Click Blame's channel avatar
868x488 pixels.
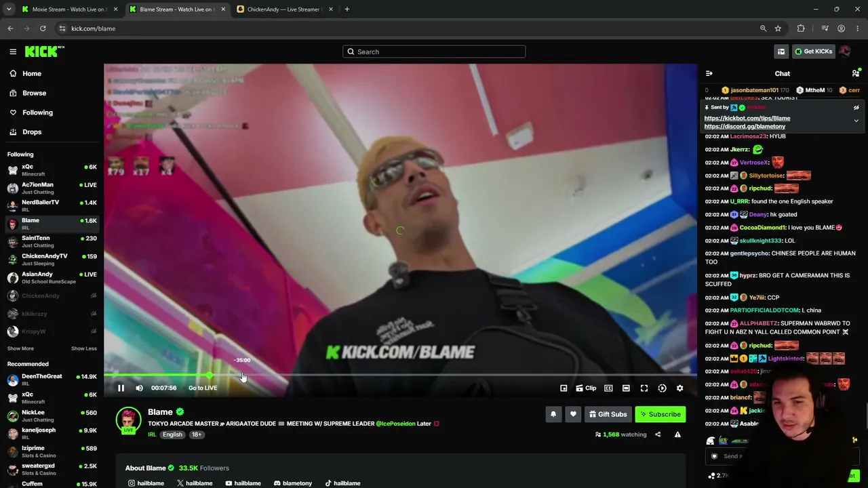click(x=128, y=420)
